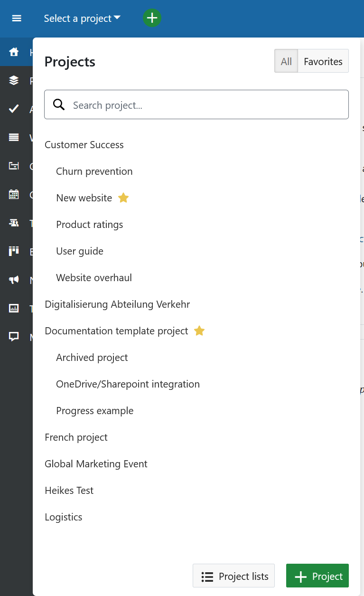The height and width of the screenshot is (596, 364).
Task: Create a new project with + Project button
Action: click(317, 577)
